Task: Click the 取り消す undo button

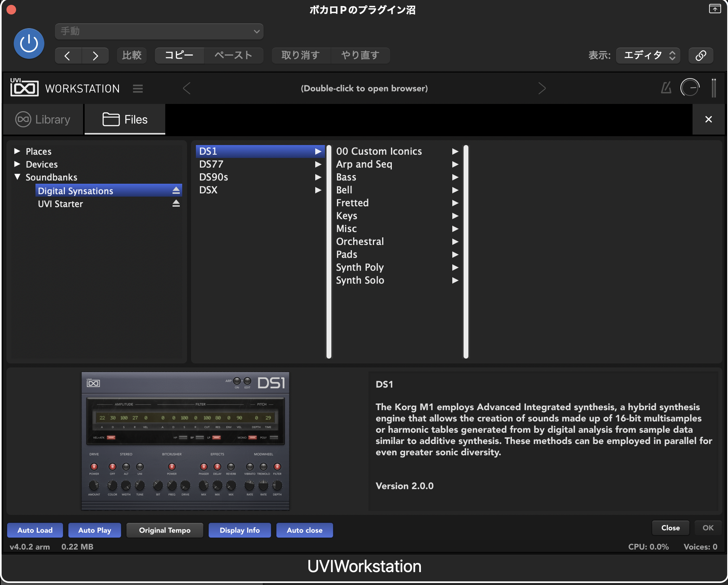Action: pos(301,55)
